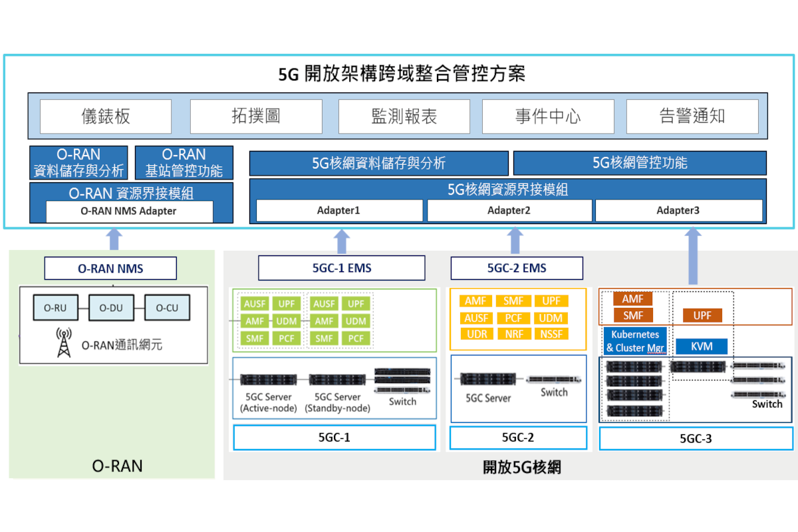Click the 5G核網資源界接模組 heading
This screenshot has height=532, width=798.
tap(508, 190)
